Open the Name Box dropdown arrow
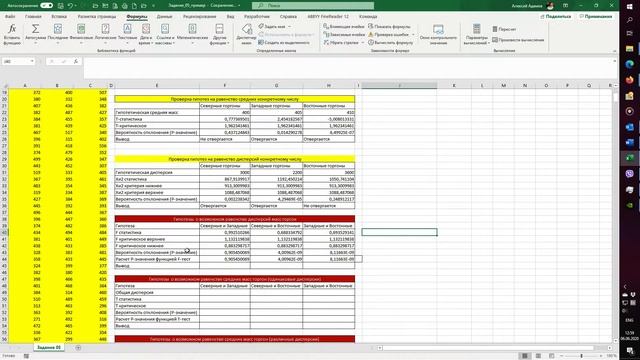The width and height of the screenshot is (640, 360). point(32,61)
